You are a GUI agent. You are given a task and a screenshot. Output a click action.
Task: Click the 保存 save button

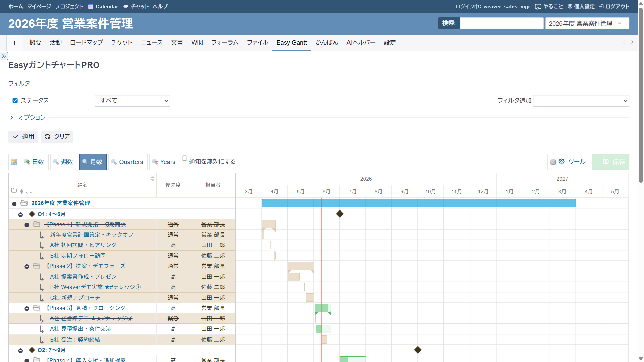[610, 162]
